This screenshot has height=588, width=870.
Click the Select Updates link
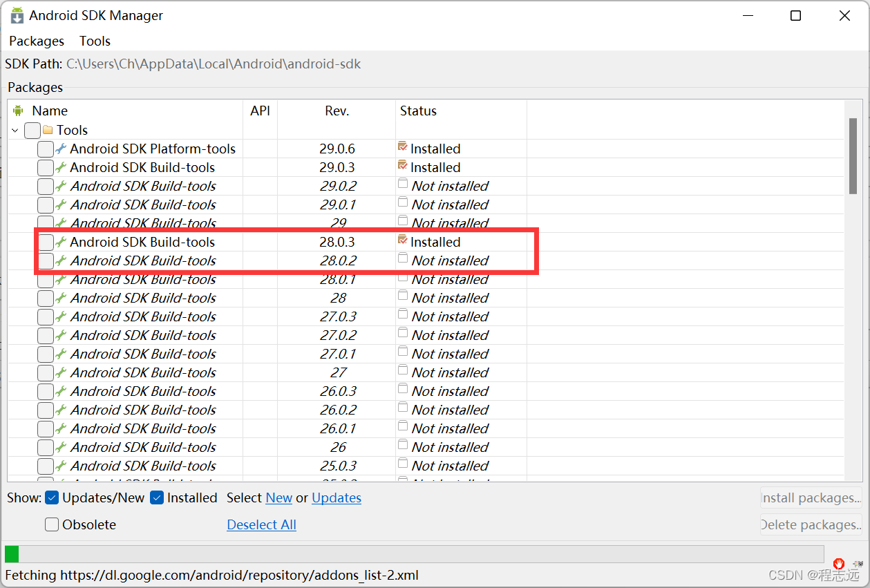coord(337,497)
